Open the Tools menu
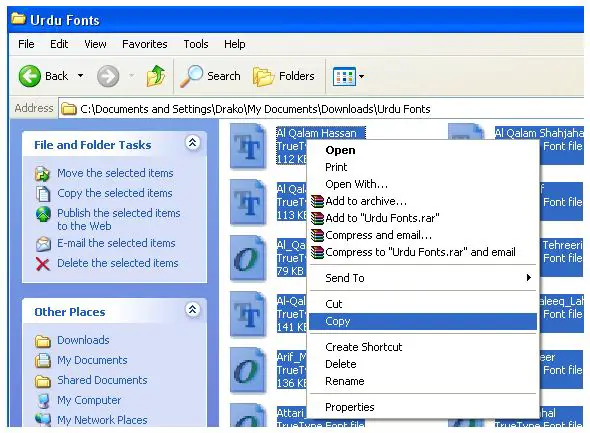The image size is (590, 433). [x=196, y=44]
